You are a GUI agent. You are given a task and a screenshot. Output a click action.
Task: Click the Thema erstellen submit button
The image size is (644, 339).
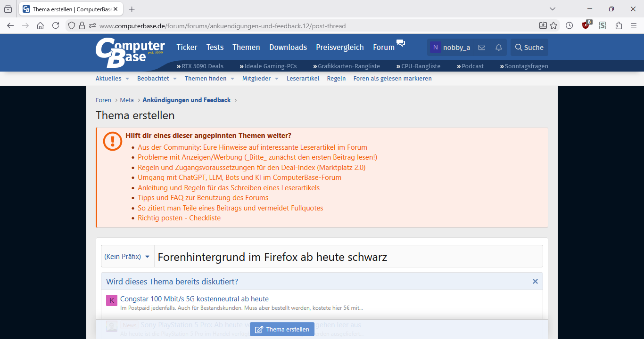click(x=282, y=329)
